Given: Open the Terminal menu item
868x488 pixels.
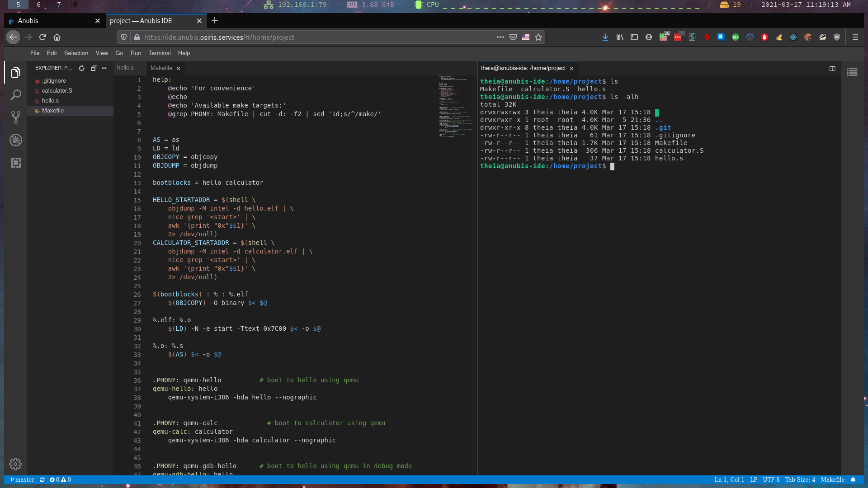Looking at the screenshot, I should pyautogui.click(x=159, y=52).
